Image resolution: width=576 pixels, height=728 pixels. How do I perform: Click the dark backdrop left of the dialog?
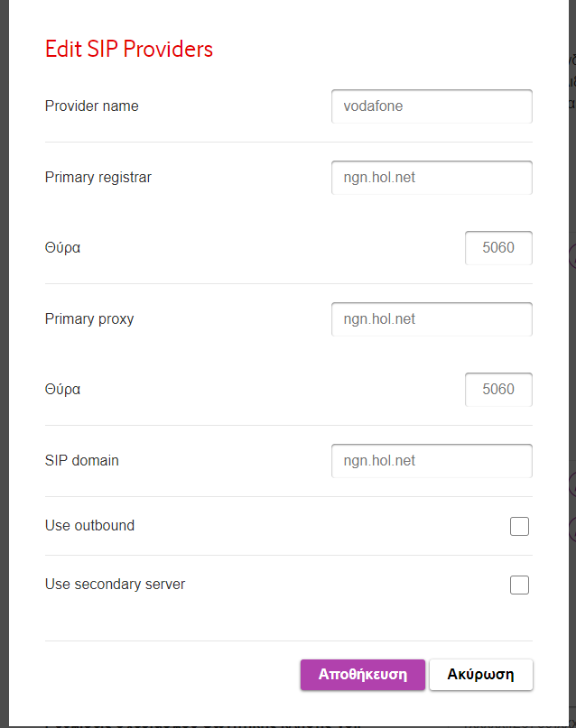(x=5, y=364)
